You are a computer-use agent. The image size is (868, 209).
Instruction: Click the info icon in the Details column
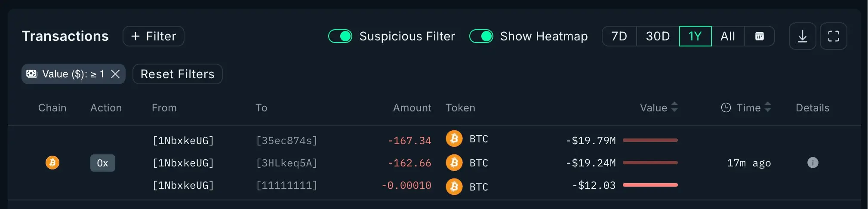[x=813, y=163]
